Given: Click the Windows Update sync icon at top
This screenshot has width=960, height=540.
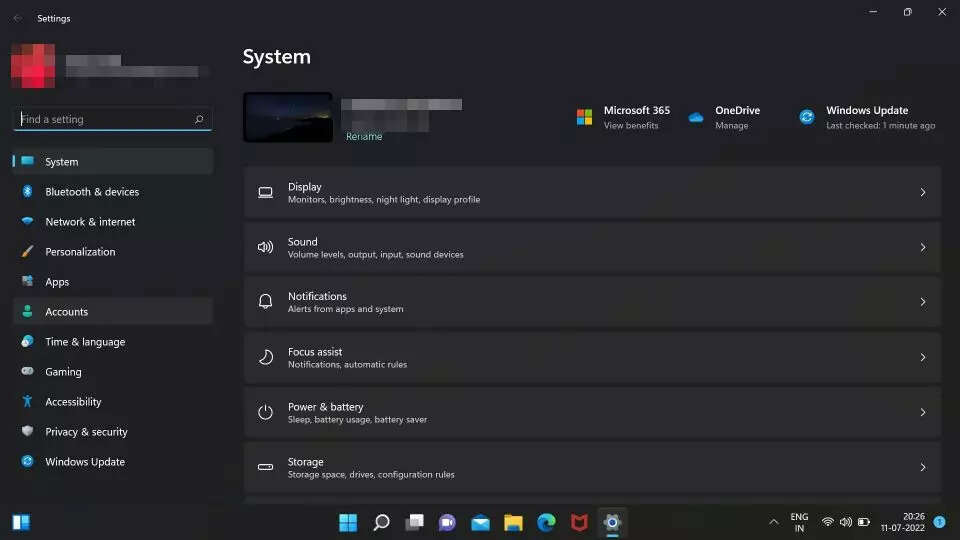Looking at the screenshot, I should pyautogui.click(x=807, y=118).
